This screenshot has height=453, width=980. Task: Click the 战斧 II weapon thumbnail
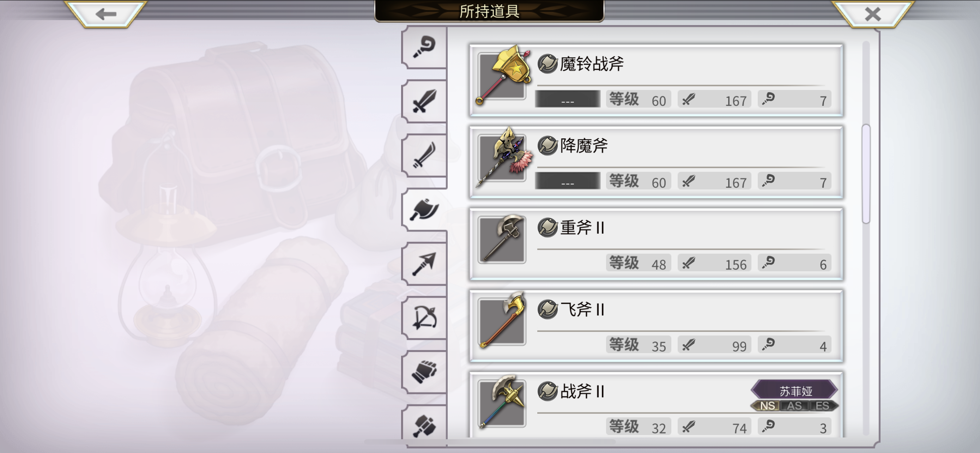coord(502,403)
